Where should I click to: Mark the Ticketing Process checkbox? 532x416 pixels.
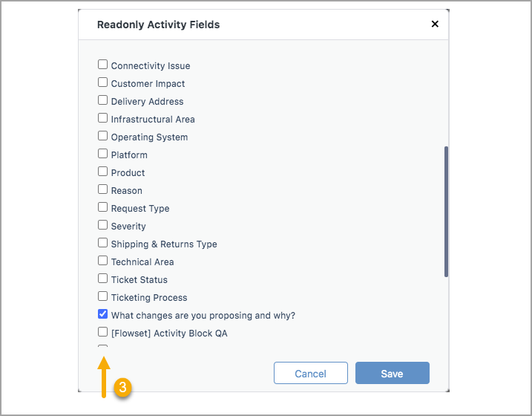pos(102,296)
